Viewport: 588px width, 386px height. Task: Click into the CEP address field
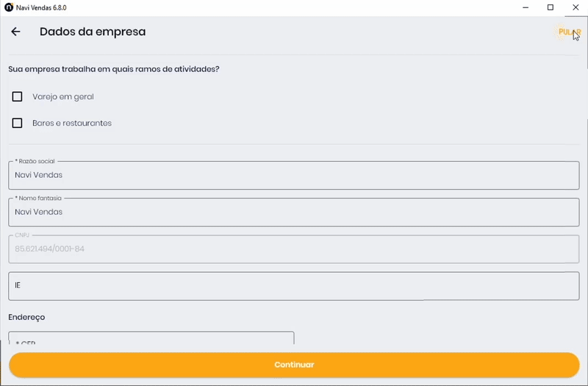tap(151, 339)
